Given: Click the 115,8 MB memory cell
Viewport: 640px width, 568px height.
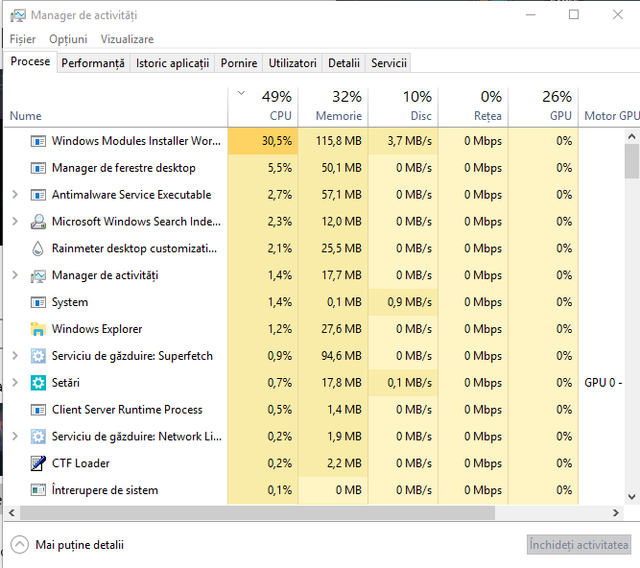Looking at the screenshot, I should pyautogui.click(x=333, y=141).
